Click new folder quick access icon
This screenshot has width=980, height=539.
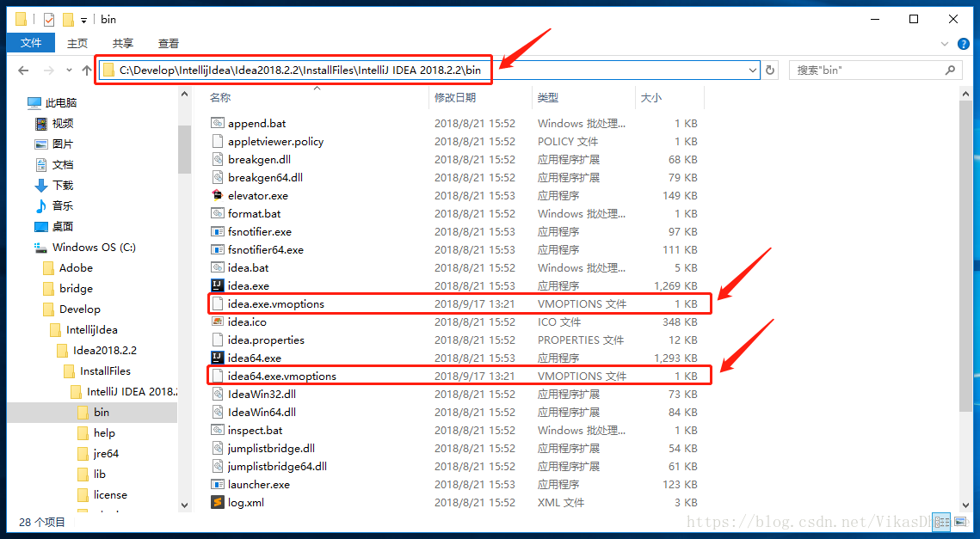tap(67, 20)
